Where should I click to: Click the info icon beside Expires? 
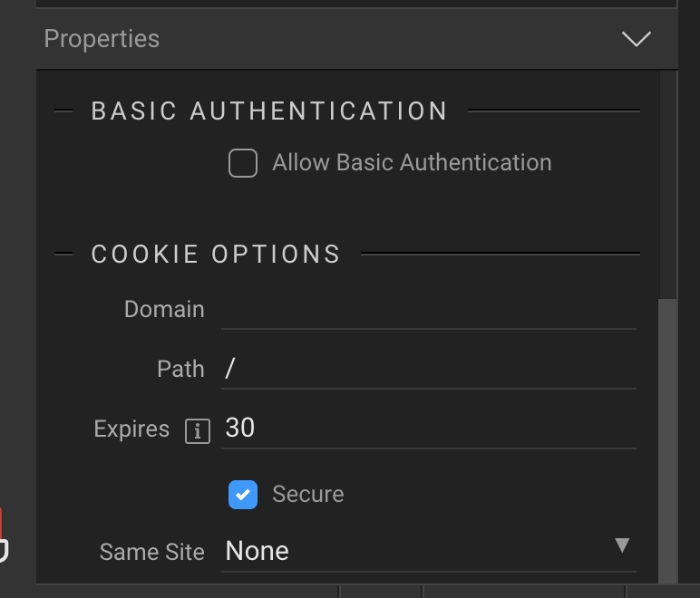[x=198, y=430]
